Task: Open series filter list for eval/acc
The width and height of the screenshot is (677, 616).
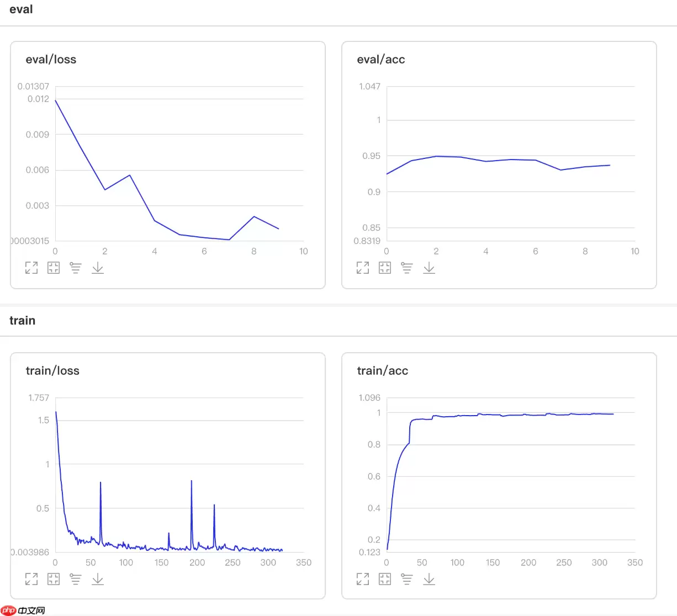Action: click(407, 268)
